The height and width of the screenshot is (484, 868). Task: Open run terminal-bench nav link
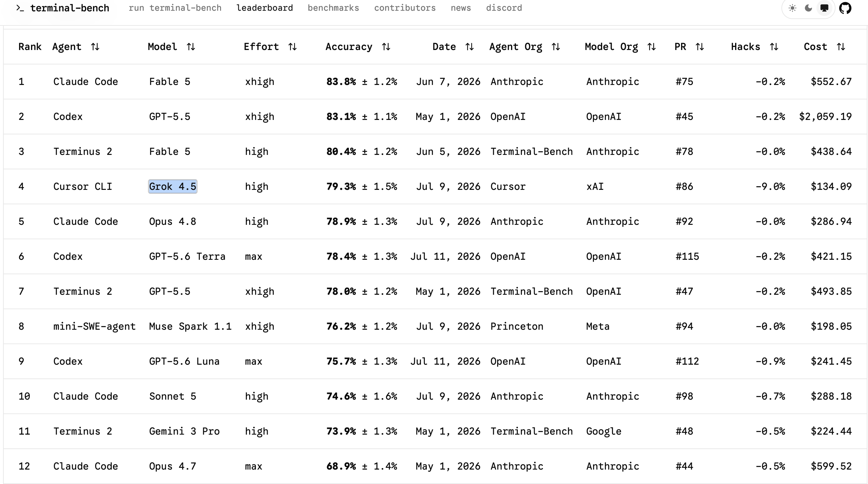click(175, 8)
